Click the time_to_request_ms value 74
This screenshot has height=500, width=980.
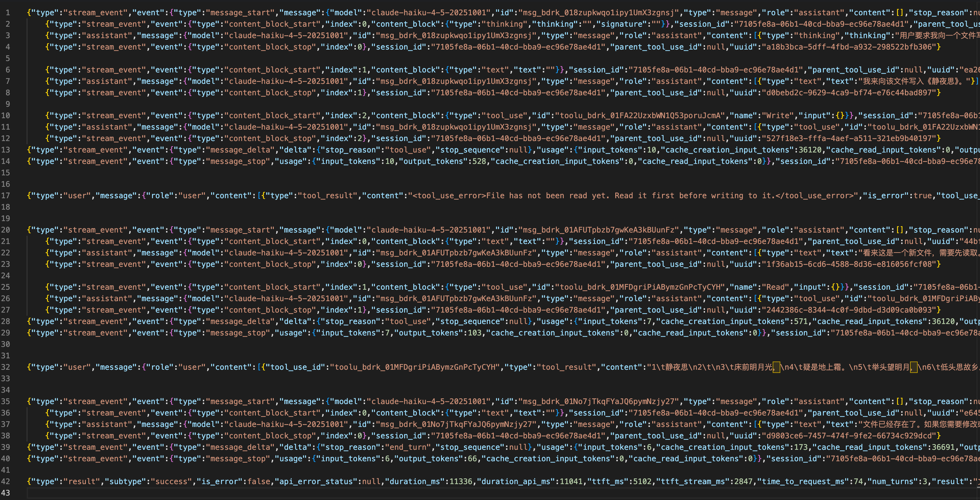coord(858,481)
